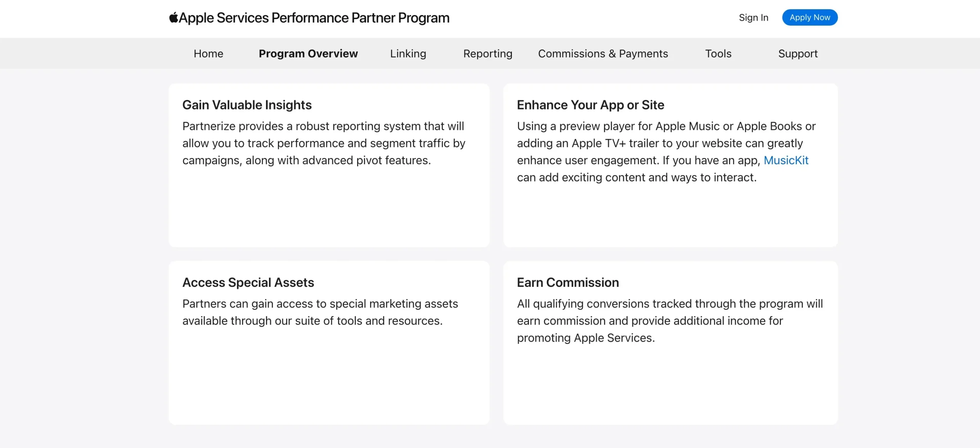Click the Gain Valuable Insights heading
The width and height of the screenshot is (980, 448).
(247, 105)
